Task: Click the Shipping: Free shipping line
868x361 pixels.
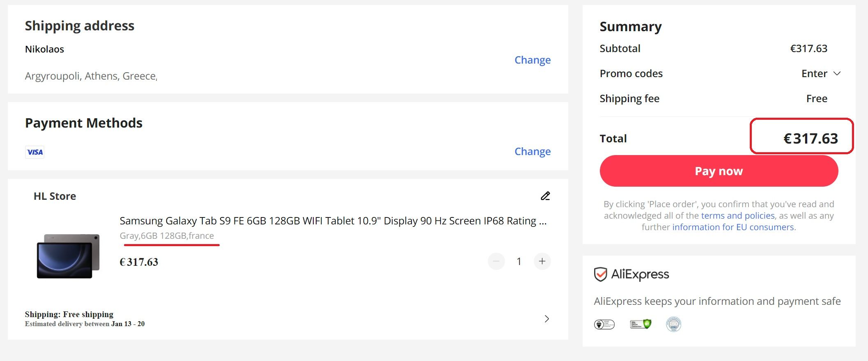Action: coord(69,314)
